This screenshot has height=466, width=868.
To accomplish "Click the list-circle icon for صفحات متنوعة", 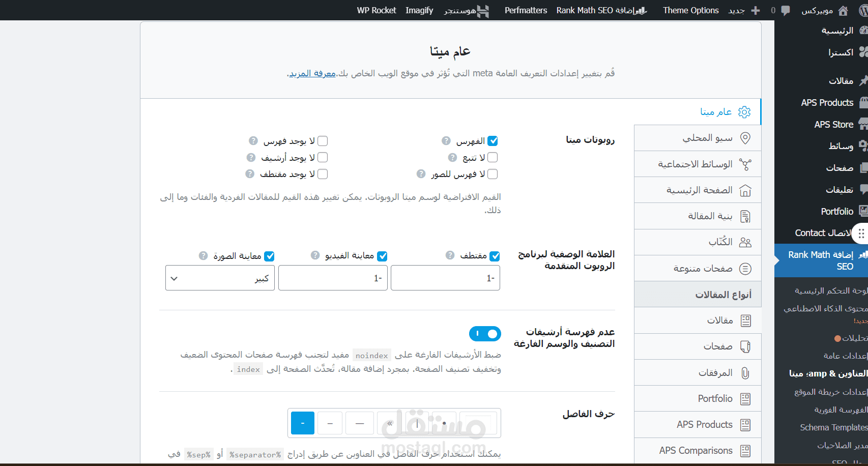I will (x=745, y=269).
